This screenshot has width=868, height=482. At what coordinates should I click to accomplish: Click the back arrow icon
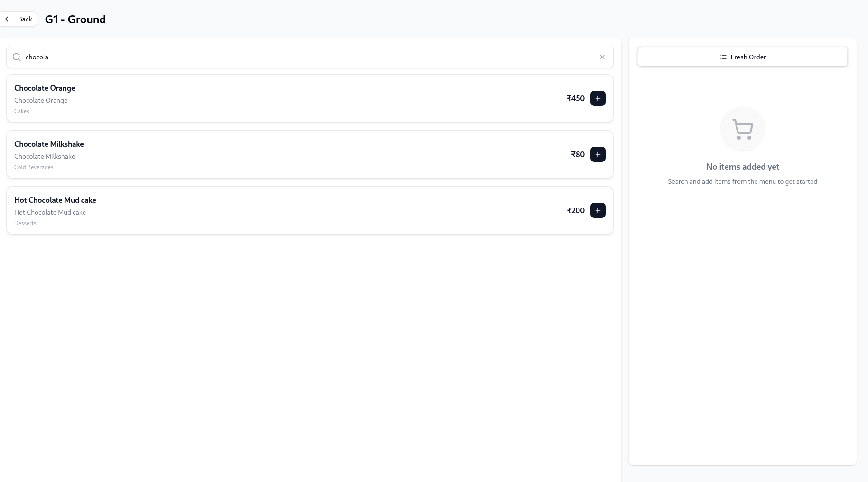point(8,19)
